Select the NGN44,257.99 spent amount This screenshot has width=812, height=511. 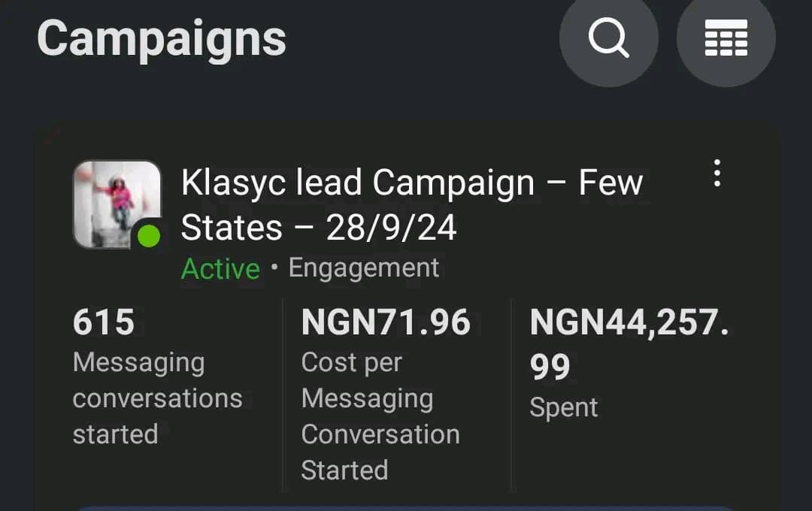tap(629, 343)
